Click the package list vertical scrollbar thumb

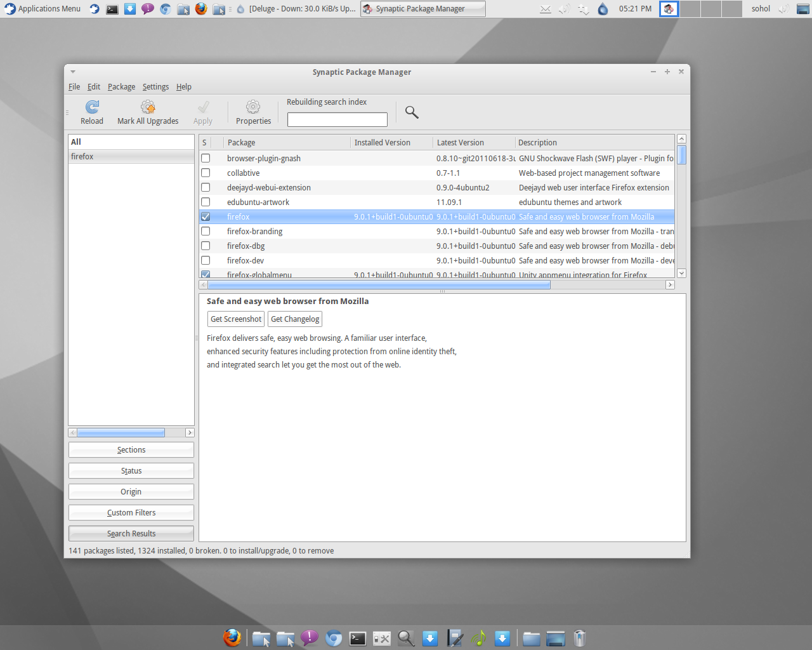click(x=681, y=155)
